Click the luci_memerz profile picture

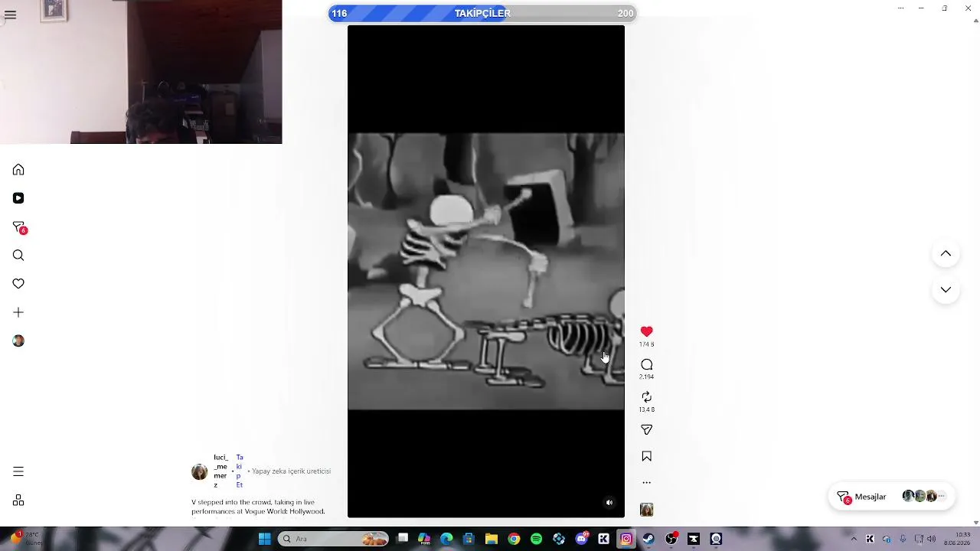pyautogui.click(x=200, y=471)
